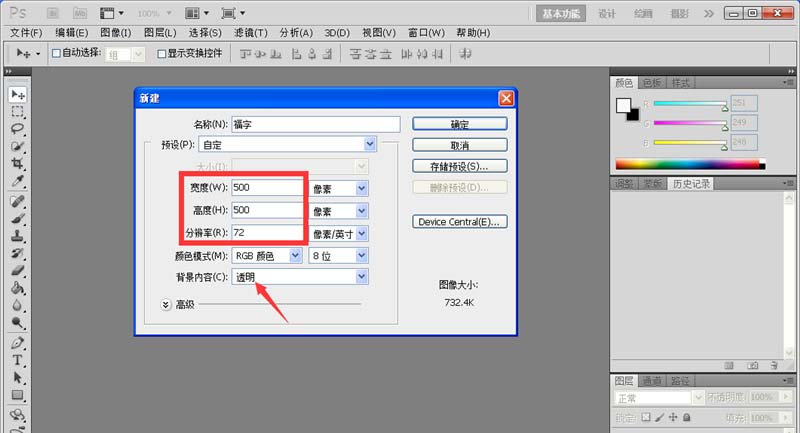Image resolution: width=800 pixels, height=433 pixels.
Task: Click the Resolution input field
Action: click(267, 233)
